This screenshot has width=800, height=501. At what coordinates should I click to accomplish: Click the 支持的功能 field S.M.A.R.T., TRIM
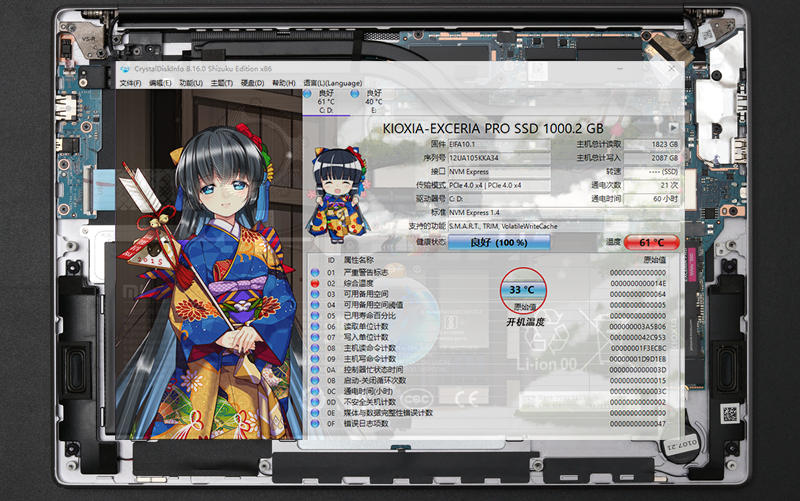click(x=564, y=226)
